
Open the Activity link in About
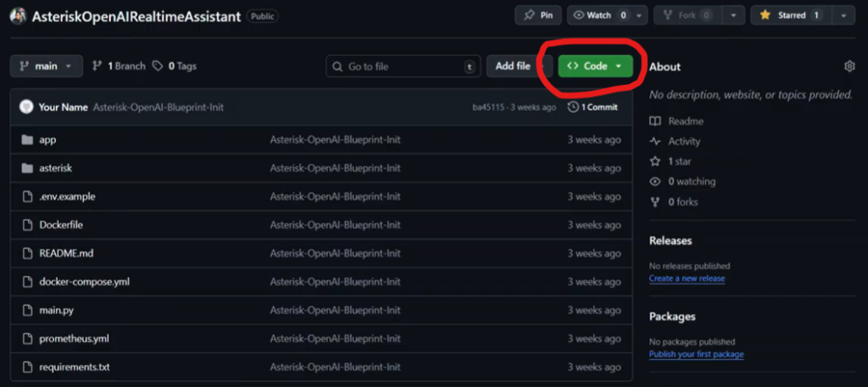(x=684, y=142)
